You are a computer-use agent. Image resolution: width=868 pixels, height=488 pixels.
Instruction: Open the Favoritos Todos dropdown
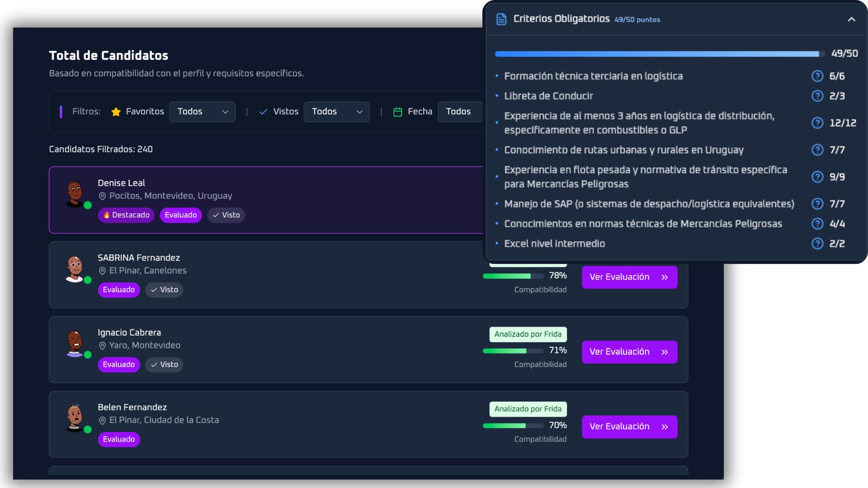coord(202,112)
